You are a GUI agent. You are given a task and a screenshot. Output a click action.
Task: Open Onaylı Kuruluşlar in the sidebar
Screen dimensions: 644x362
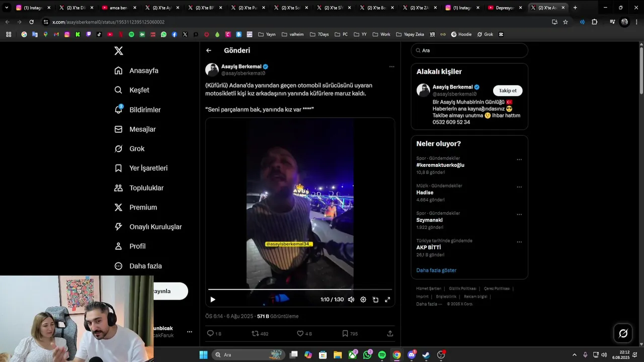pyautogui.click(x=148, y=227)
